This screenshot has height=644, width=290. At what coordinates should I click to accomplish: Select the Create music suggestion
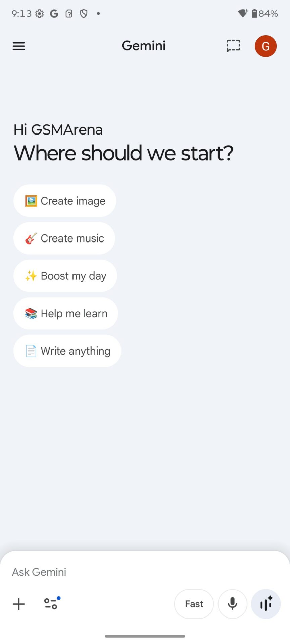tap(64, 238)
